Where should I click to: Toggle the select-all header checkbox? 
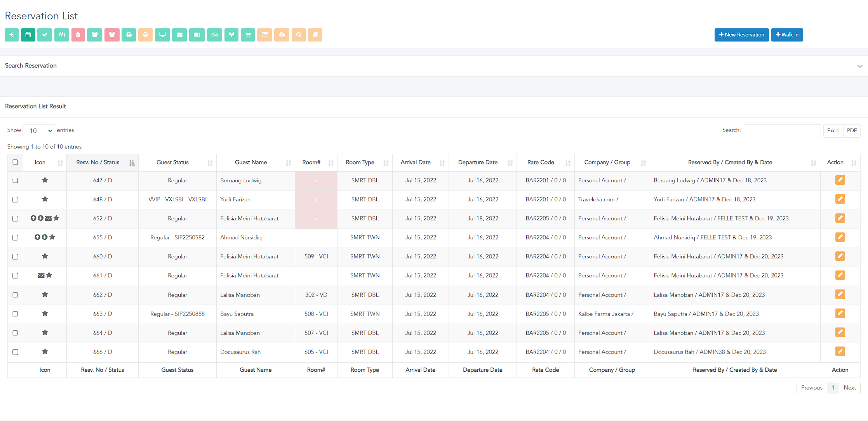tap(15, 162)
